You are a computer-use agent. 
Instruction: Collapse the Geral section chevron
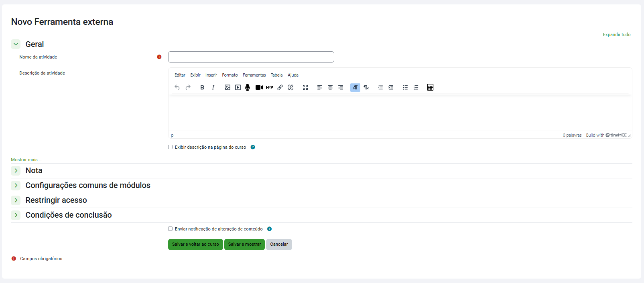tap(16, 44)
